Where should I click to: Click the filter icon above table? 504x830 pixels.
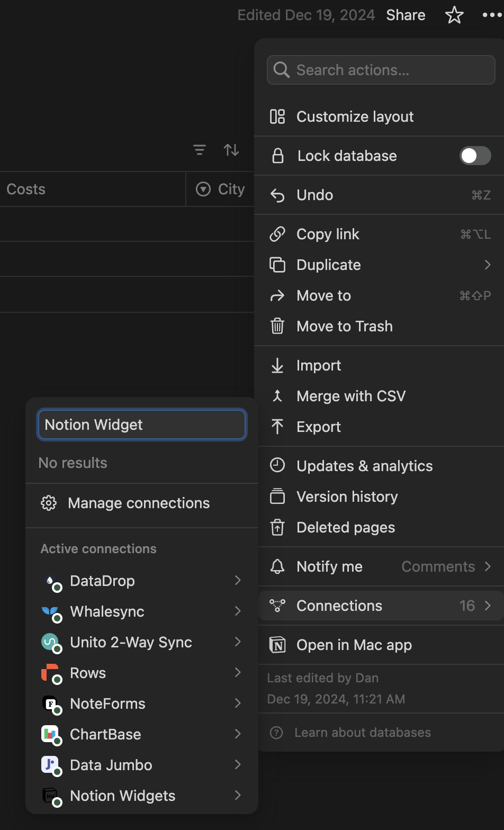(200, 150)
